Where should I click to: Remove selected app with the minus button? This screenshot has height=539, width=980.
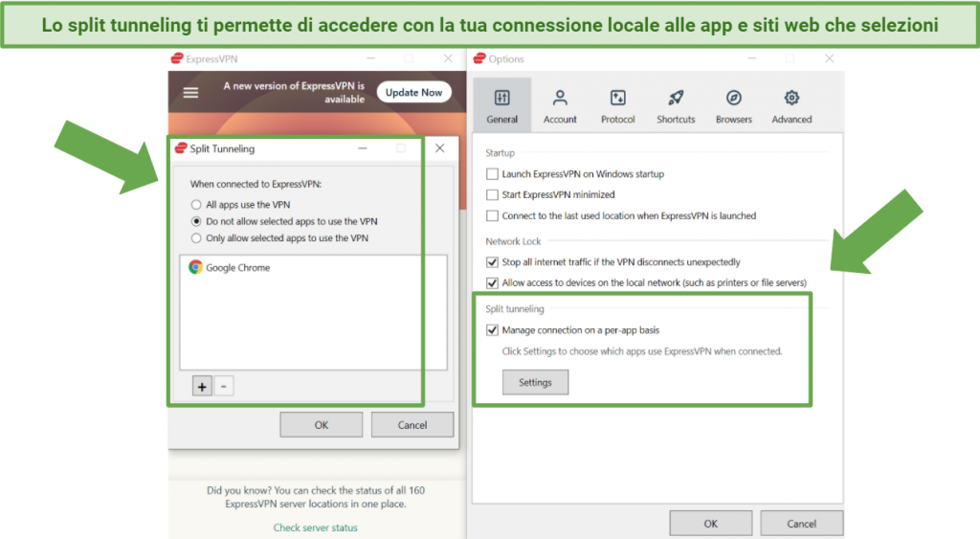click(x=224, y=387)
